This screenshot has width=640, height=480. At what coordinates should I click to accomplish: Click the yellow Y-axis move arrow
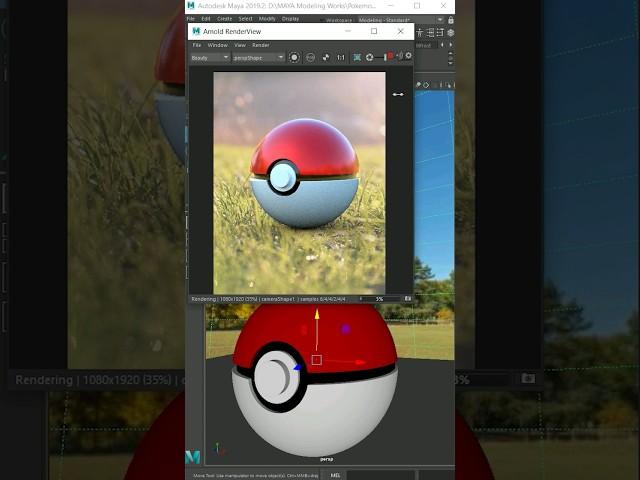coord(317,314)
